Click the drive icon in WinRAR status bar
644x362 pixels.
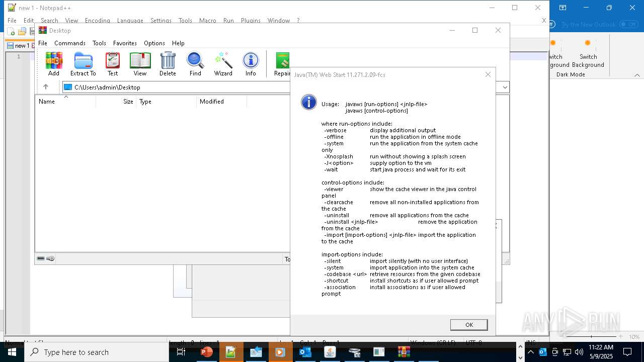(41, 258)
